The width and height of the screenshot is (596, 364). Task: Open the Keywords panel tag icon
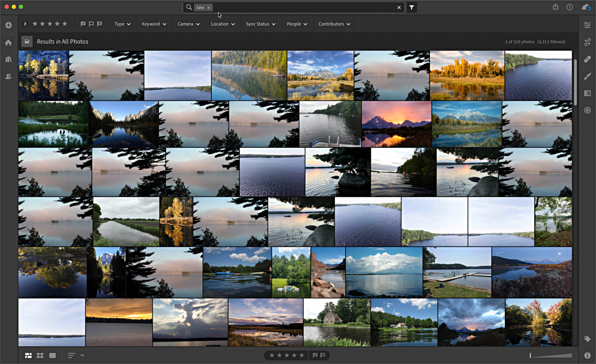[x=587, y=338]
